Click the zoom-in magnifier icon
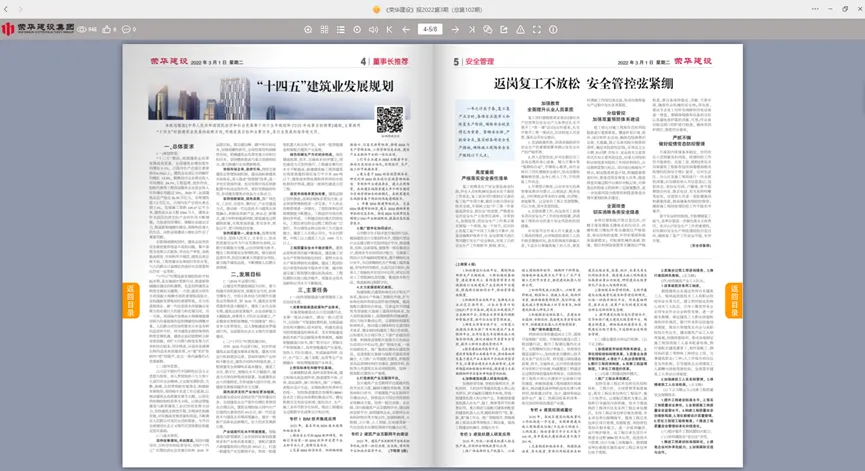Viewport: 865px width, 471px height. point(308,30)
